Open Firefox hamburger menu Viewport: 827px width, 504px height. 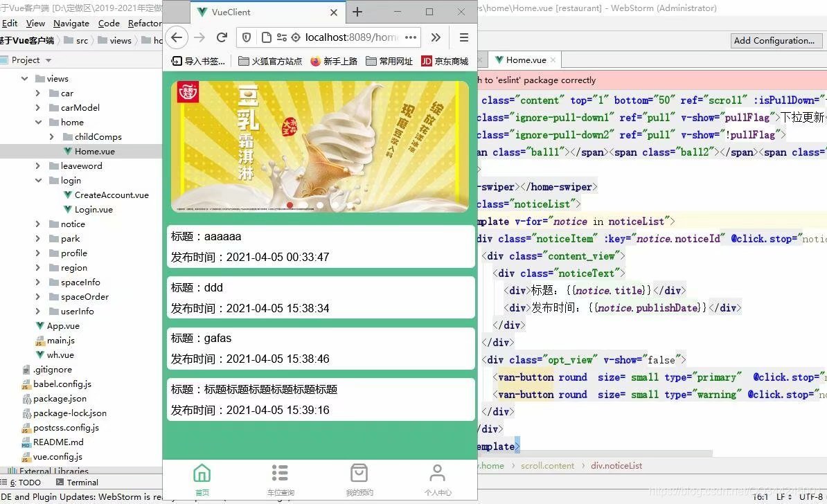point(464,37)
